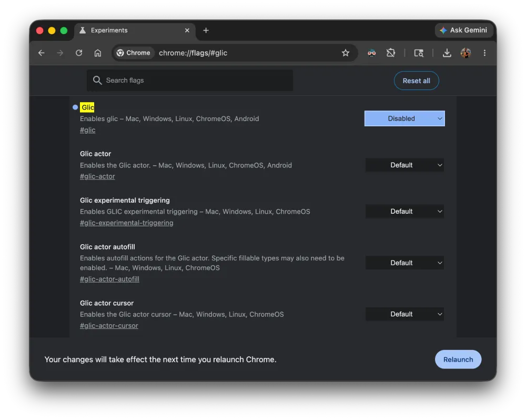
Task: Open Ask Gemini
Action: tap(464, 30)
